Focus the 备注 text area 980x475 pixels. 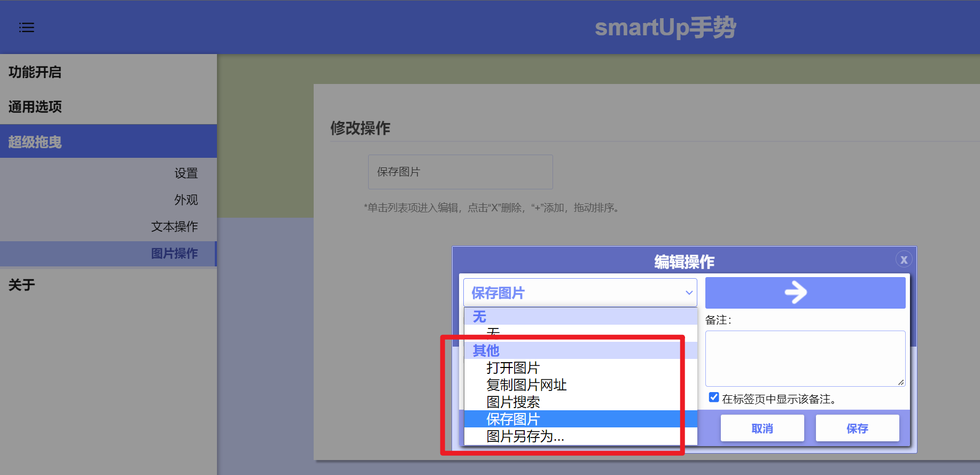(805, 358)
